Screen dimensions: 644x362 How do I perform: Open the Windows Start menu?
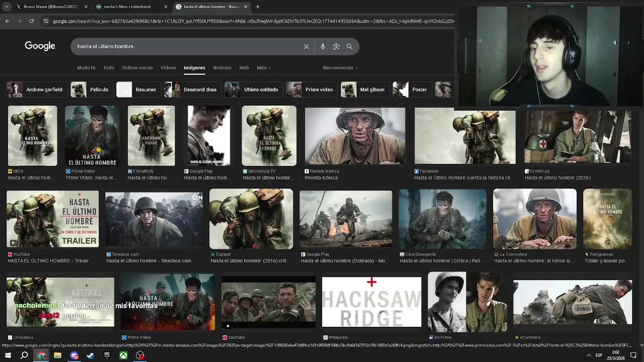point(8,355)
